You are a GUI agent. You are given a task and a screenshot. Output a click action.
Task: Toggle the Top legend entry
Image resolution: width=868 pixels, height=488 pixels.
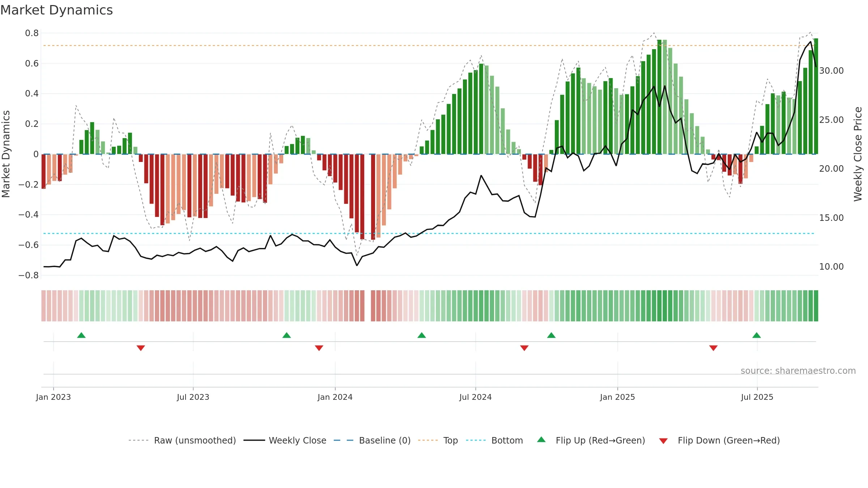click(x=438, y=440)
